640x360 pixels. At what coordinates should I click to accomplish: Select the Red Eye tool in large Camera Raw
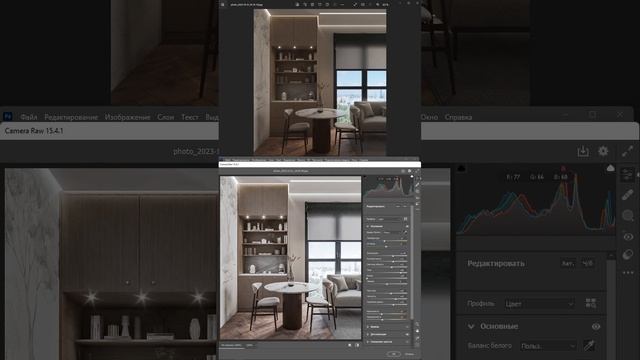tap(628, 237)
